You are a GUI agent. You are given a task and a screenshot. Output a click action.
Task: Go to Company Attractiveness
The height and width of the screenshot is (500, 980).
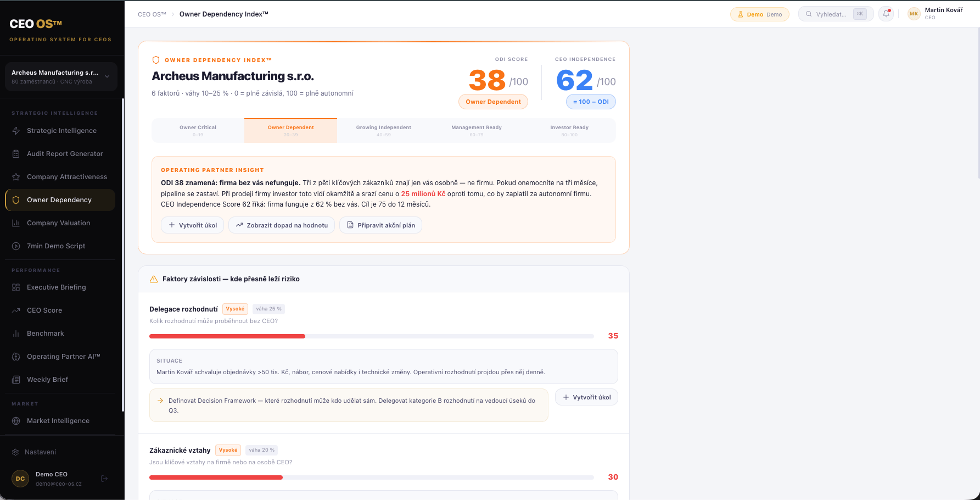(x=60, y=177)
